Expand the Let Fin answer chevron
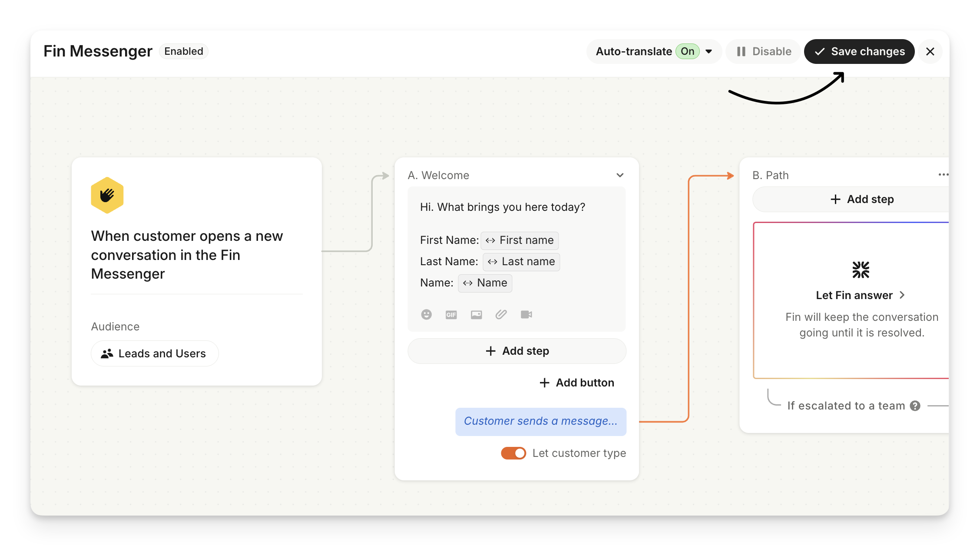 point(902,295)
